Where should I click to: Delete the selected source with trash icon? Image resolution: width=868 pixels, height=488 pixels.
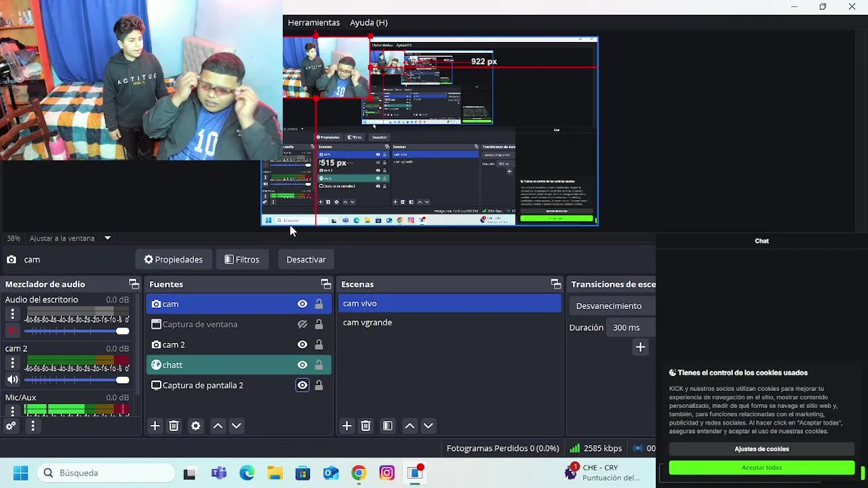174,426
